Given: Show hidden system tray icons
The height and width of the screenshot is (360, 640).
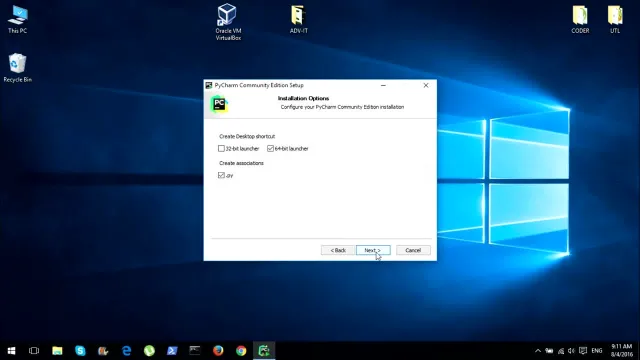Looking at the screenshot, I should coord(538,351).
